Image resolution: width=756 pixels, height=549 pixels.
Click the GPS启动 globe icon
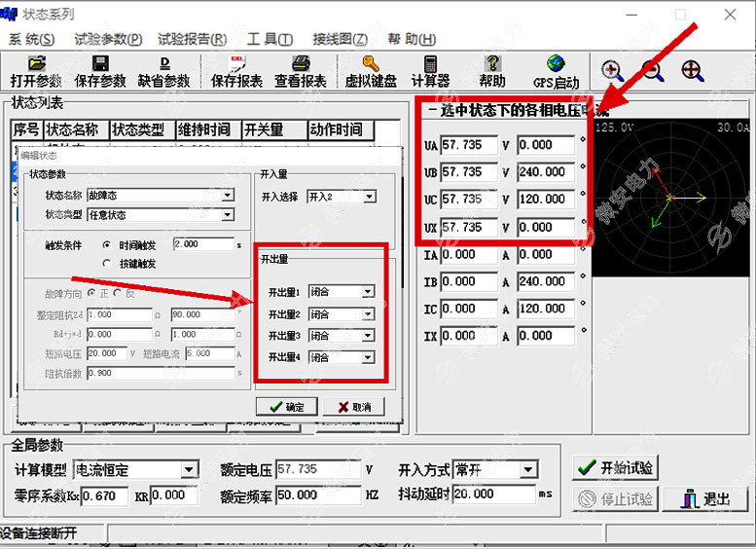click(x=556, y=66)
